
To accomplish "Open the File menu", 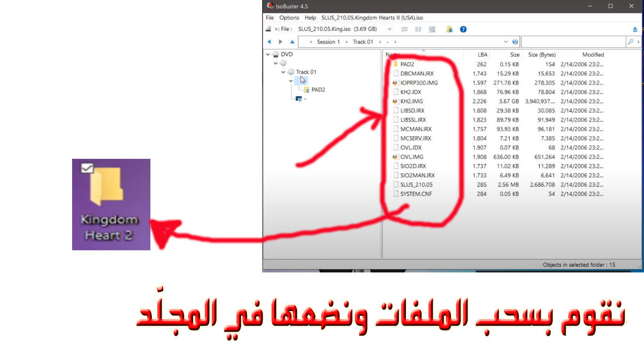I will (270, 18).
